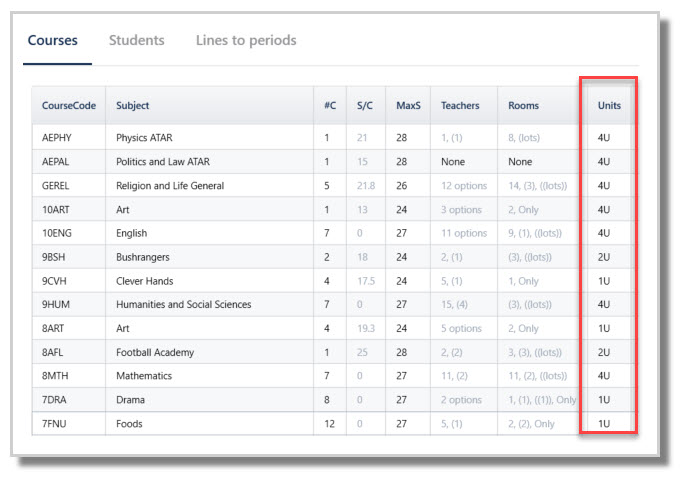Screen dimensions: 688x480
Task: Click the '5 options' teachers cell for 8ART
Action: click(x=461, y=328)
